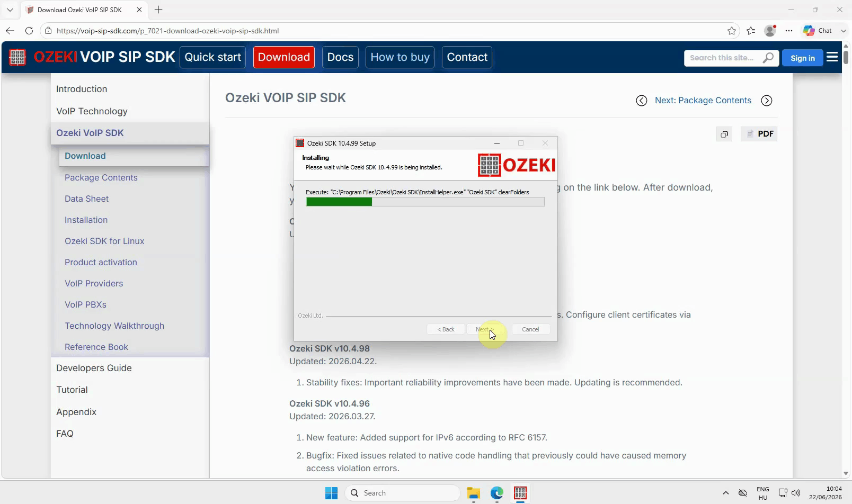Open VoIP Providers in sidebar
852x504 pixels.
tap(94, 283)
